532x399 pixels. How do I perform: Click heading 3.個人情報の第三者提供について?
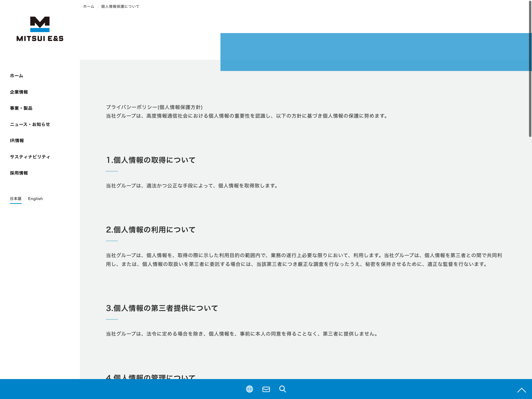[x=162, y=308]
